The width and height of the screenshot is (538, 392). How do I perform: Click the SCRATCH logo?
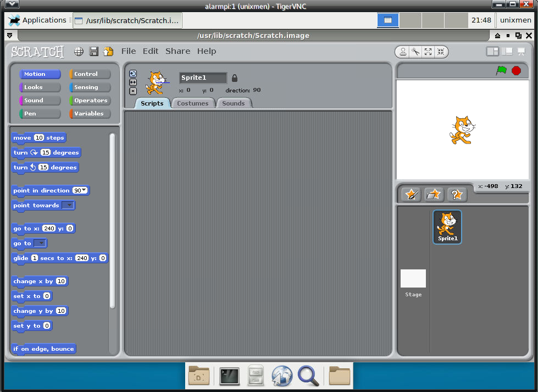coord(37,52)
